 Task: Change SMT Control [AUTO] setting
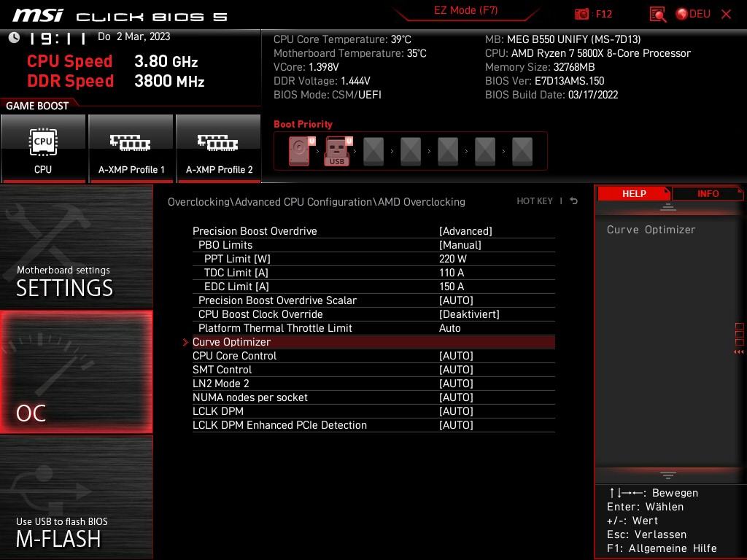(456, 370)
